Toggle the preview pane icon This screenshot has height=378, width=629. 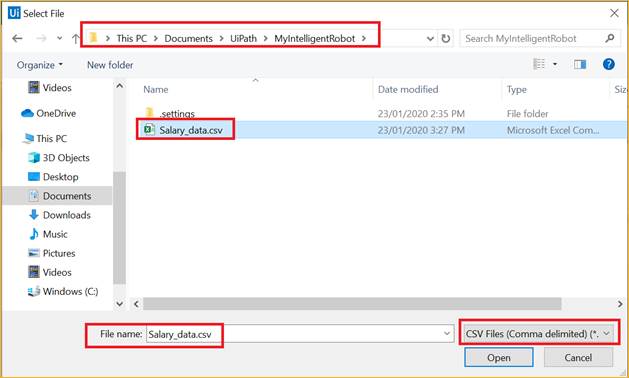(x=580, y=65)
